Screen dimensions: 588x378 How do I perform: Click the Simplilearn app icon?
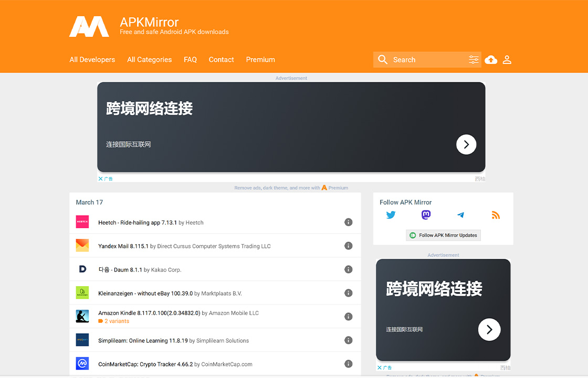click(x=82, y=340)
